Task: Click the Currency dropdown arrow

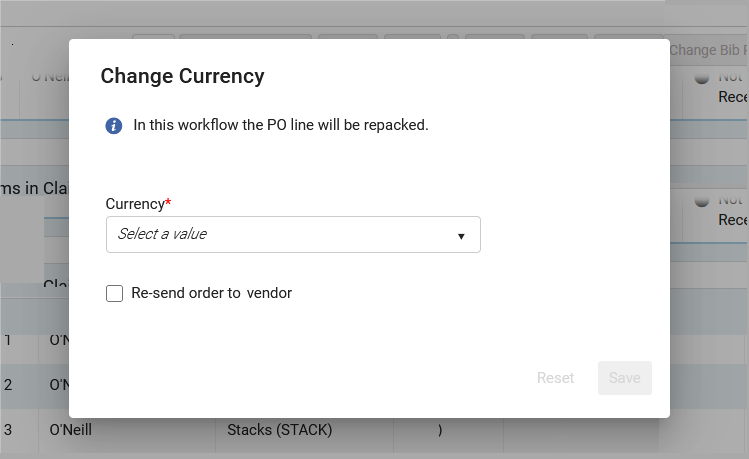Action: tap(461, 235)
